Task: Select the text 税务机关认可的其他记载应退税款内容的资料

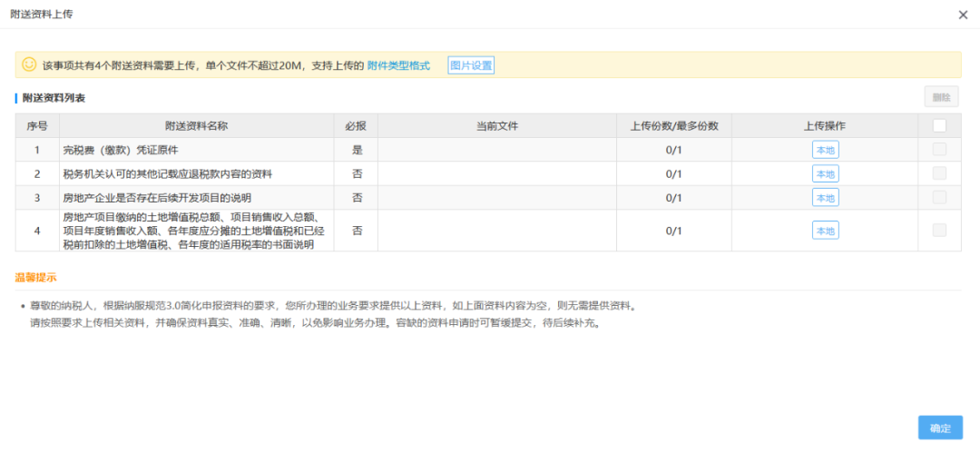Action: click(168, 174)
